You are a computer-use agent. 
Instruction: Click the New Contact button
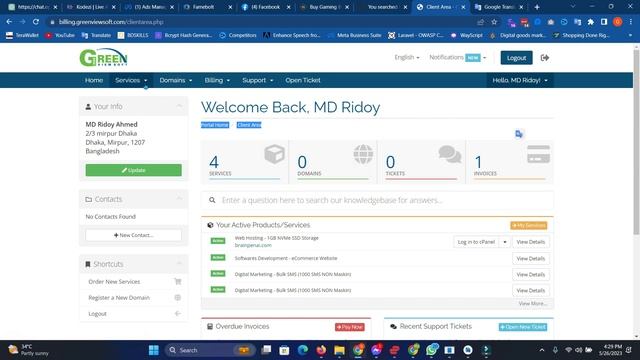[133, 235]
